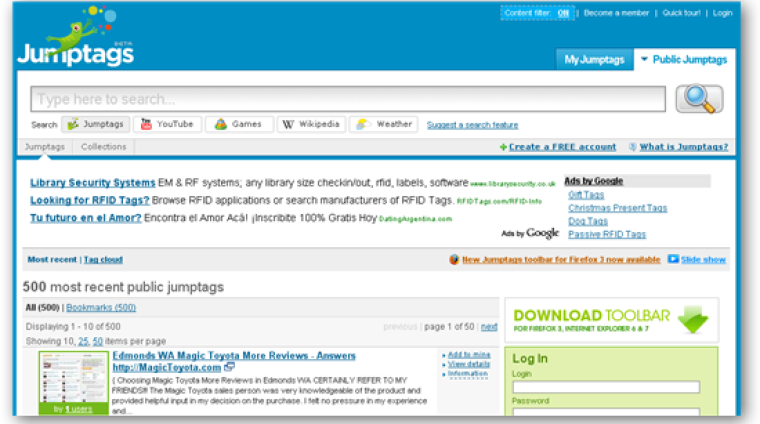The height and width of the screenshot is (424, 760).
Task: Open the Tag cloud view
Action: 103,259
